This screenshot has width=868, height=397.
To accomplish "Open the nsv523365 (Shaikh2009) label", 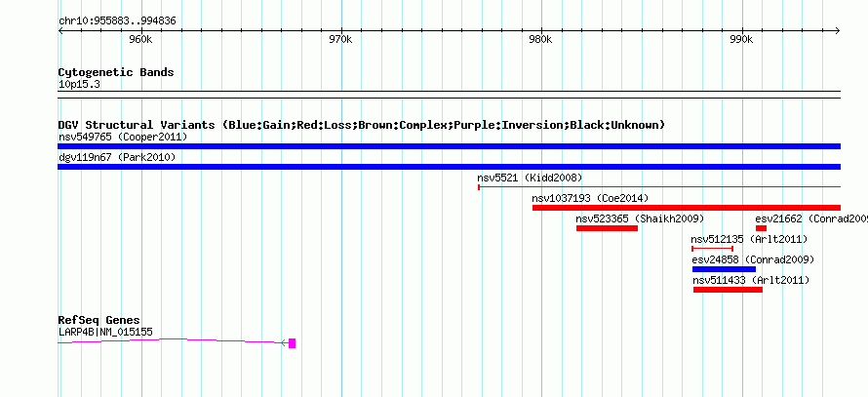I will tap(640, 218).
